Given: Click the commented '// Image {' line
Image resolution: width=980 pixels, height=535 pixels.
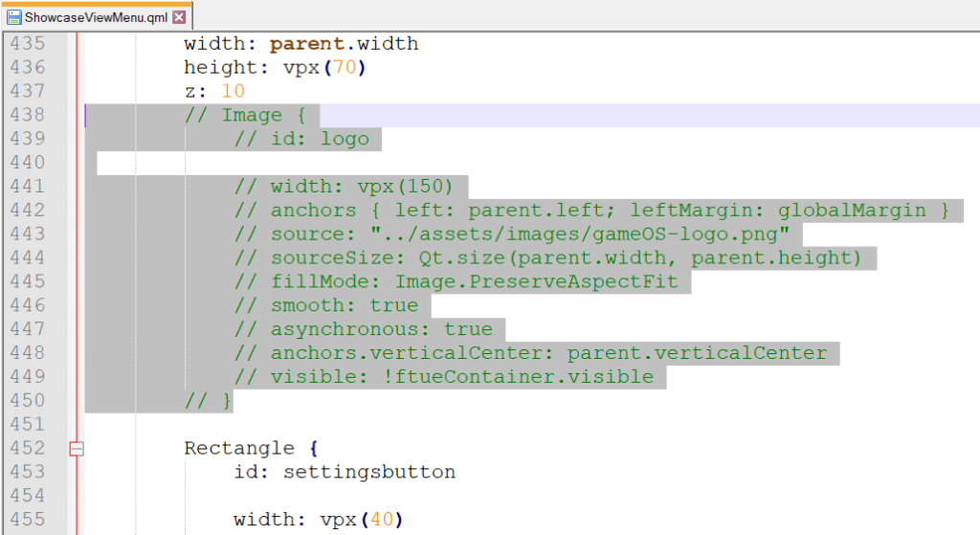Looking at the screenshot, I should [245, 115].
